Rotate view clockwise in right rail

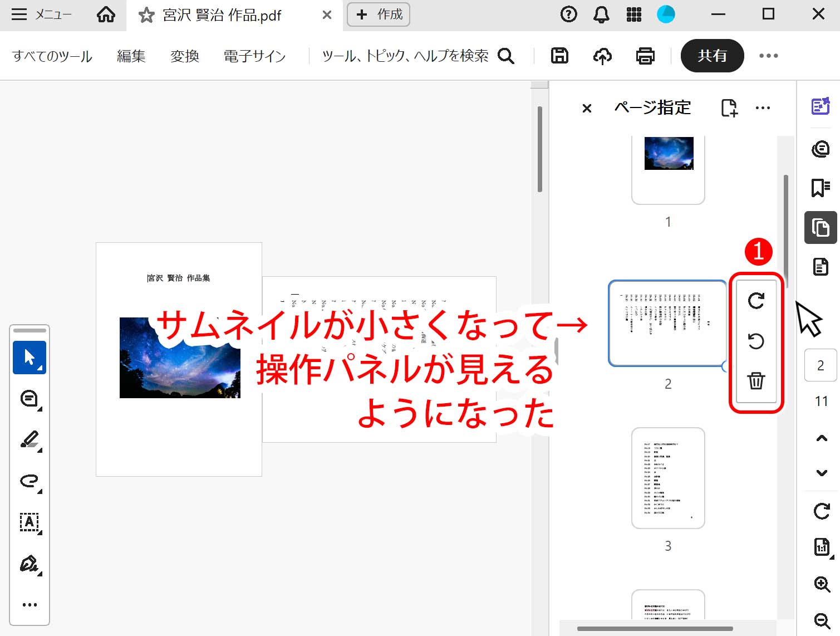coord(822,511)
